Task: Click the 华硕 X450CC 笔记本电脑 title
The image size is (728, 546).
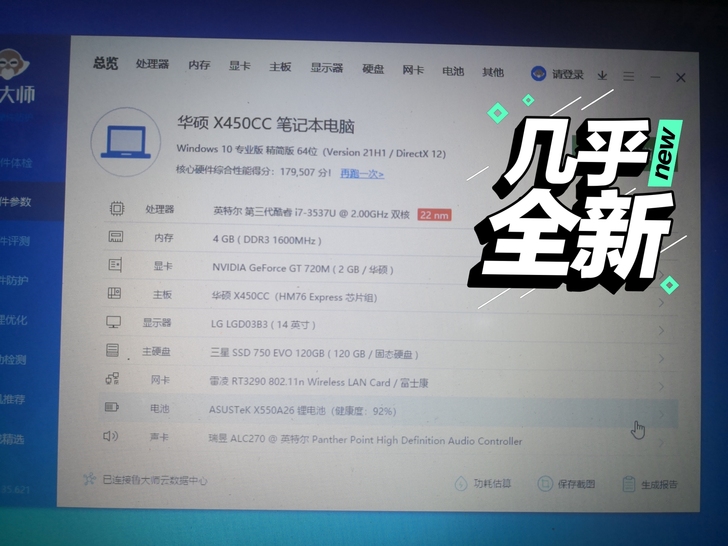Action: 266,124
